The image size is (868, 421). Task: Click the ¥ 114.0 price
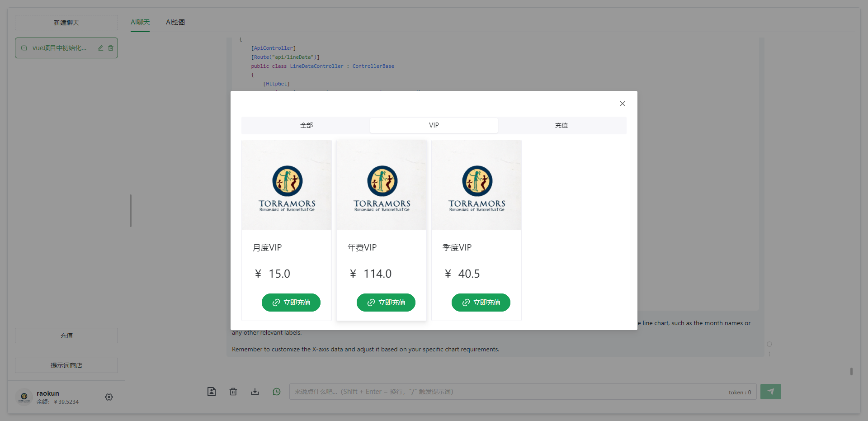click(x=371, y=274)
